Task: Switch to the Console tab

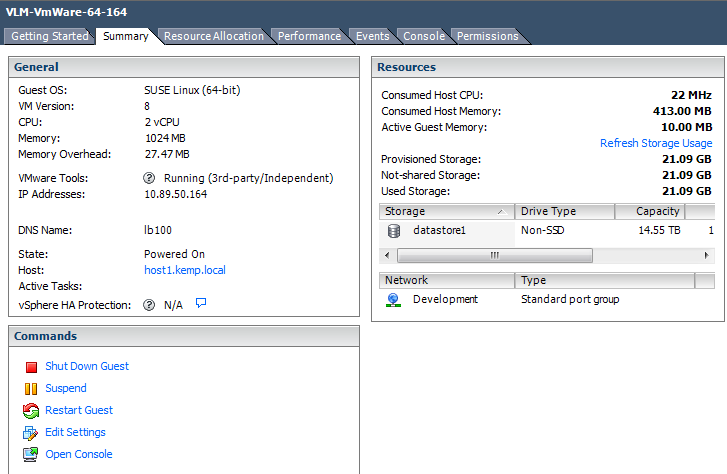Action: (424, 36)
